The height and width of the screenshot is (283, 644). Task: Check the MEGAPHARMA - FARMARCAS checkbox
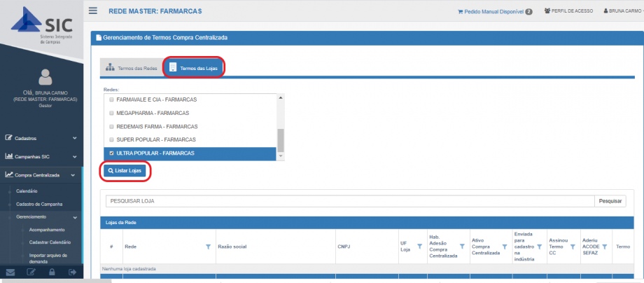(111, 113)
